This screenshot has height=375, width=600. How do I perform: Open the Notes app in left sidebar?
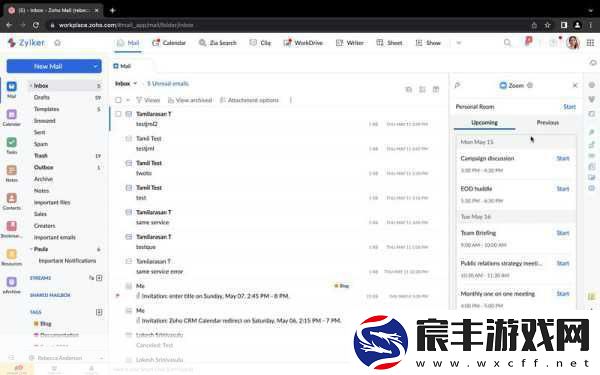point(11,173)
